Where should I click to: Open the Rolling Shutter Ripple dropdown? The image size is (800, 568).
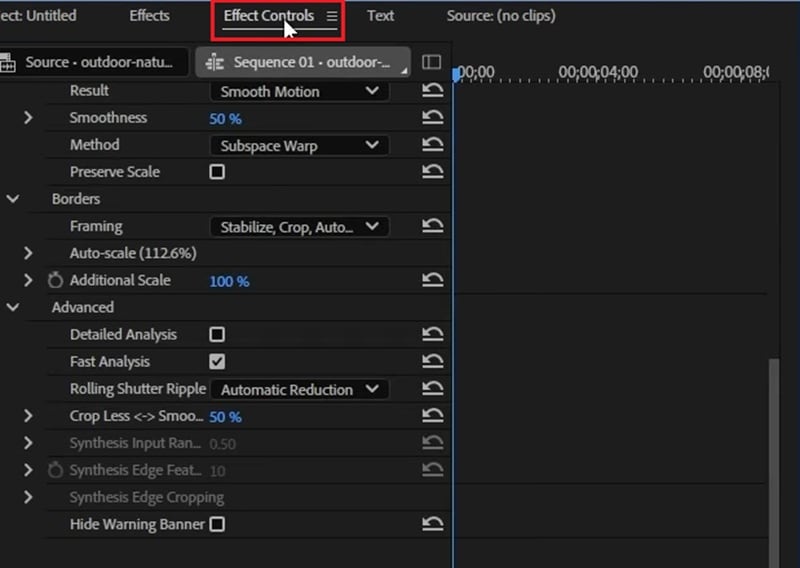299,389
